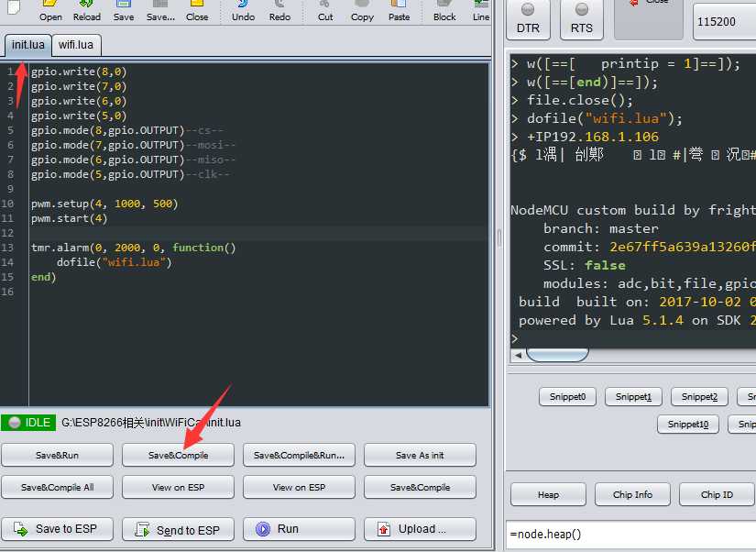Click the +IP192.168.1.106 terminal line
756x552 pixels.
tap(593, 137)
